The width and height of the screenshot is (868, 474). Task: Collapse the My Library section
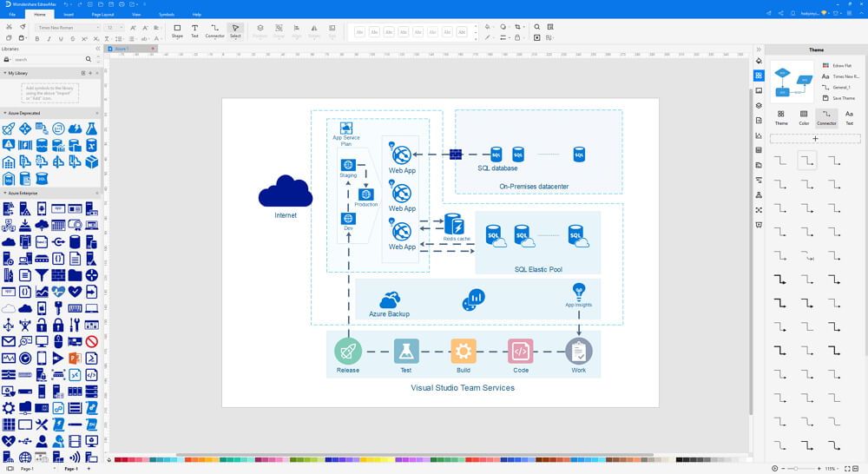pyautogui.click(x=5, y=73)
